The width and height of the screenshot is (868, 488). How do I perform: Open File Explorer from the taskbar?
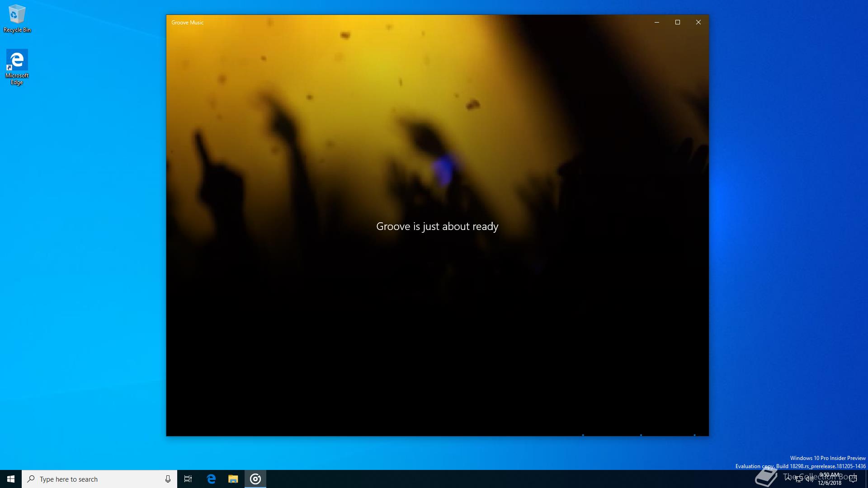[x=233, y=479]
